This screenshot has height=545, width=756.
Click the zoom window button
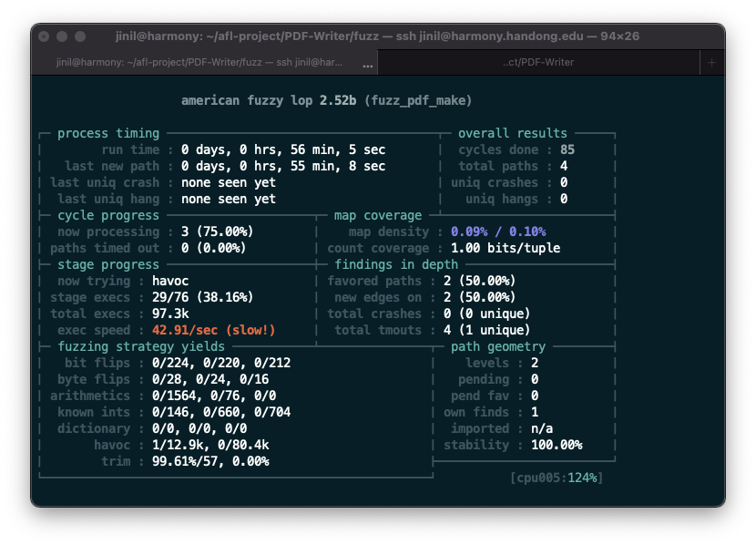point(80,36)
